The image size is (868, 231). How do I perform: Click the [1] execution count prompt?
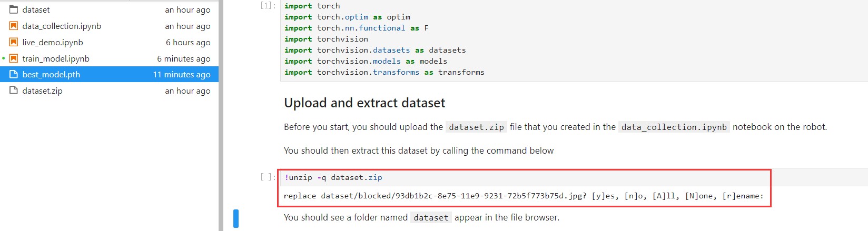click(268, 6)
